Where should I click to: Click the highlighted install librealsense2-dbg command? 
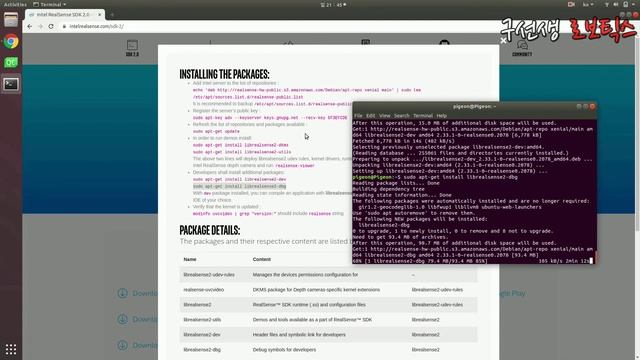[x=240, y=186]
